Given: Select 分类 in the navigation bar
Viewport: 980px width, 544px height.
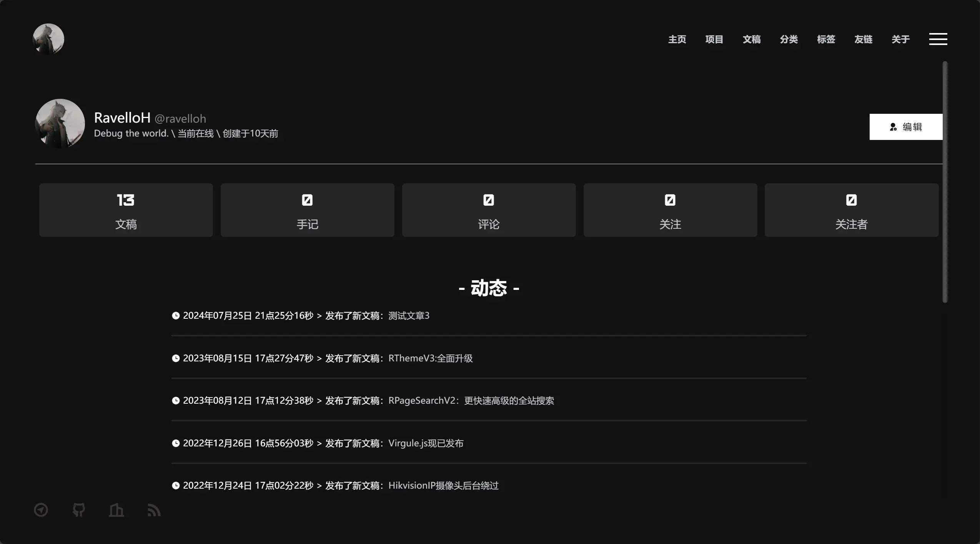Looking at the screenshot, I should point(789,39).
